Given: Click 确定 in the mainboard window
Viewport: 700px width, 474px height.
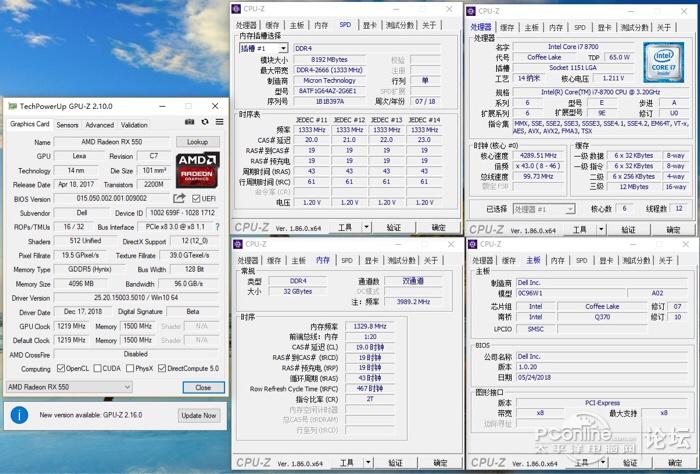Looking at the screenshot, I should (675, 462).
